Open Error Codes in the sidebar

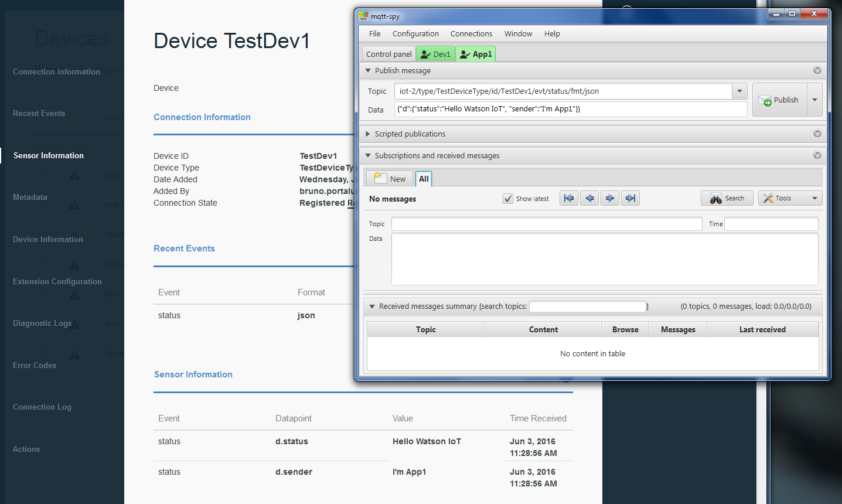pos(35,365)
